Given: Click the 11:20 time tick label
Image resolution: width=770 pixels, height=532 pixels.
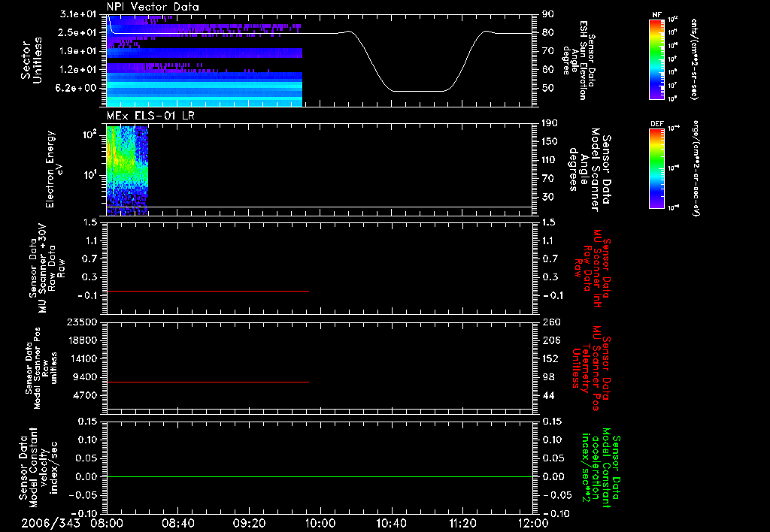Looking at the screenshot, I should [x=462, y=523].
